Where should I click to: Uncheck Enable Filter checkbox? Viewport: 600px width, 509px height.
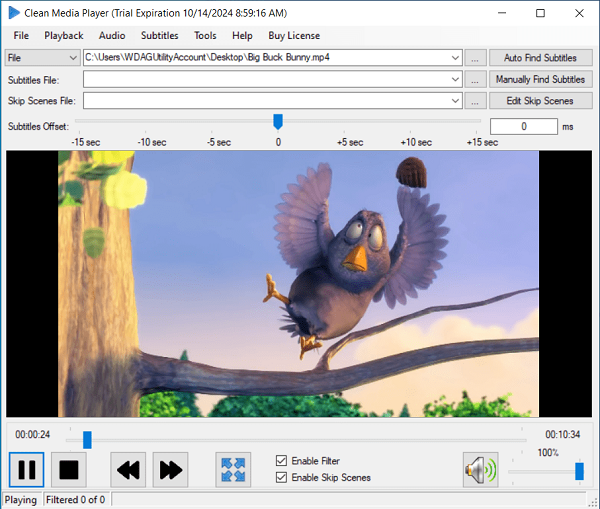(281, 460)
